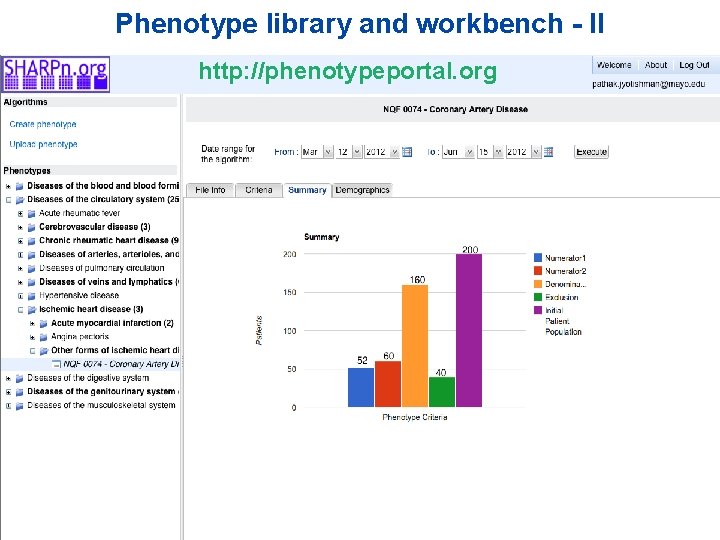Viewport: 720px width, 540px height.
Task: Click folder icon beside Ischemic heart disease
Action: click(x=32, y=309)
